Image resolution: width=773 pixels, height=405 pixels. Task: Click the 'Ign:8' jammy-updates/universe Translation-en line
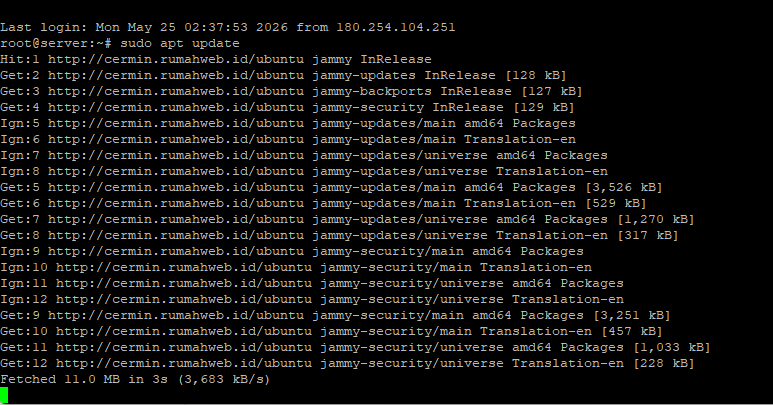point(304,172)
